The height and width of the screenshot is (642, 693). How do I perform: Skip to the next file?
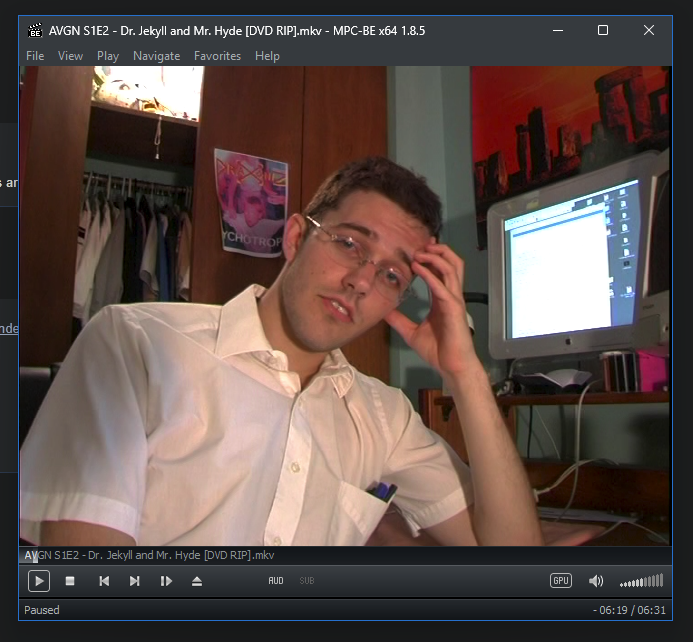135,581
